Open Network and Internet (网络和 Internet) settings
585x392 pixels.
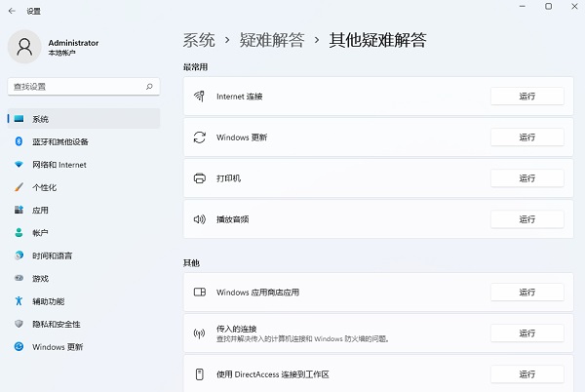pos(58,165)
